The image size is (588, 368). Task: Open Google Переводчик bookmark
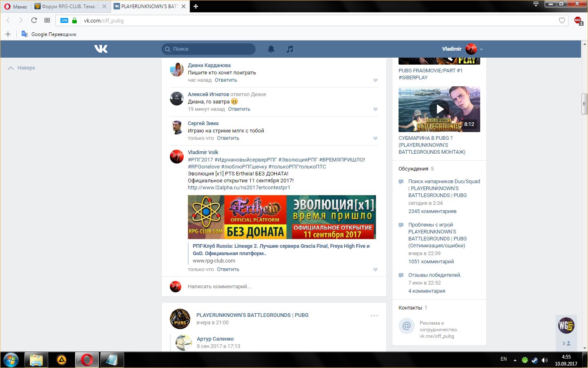[49, 34]
